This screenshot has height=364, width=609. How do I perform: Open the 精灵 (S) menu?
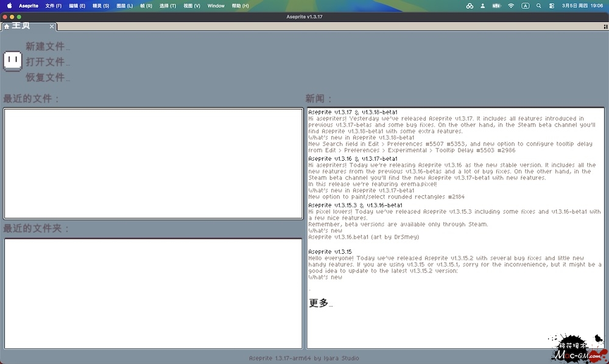pos(101,5)
